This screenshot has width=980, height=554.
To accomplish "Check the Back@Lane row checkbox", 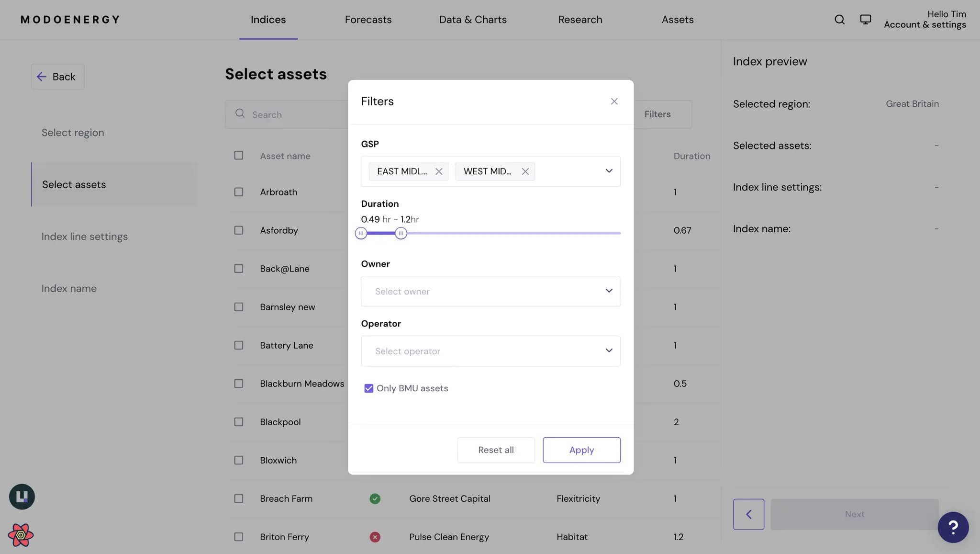I will click(238, 269).
